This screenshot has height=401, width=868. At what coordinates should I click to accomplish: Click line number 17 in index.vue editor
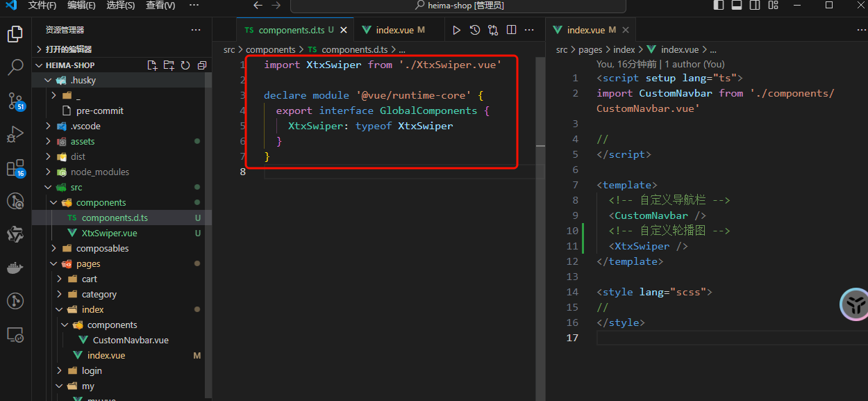point(572,338)
